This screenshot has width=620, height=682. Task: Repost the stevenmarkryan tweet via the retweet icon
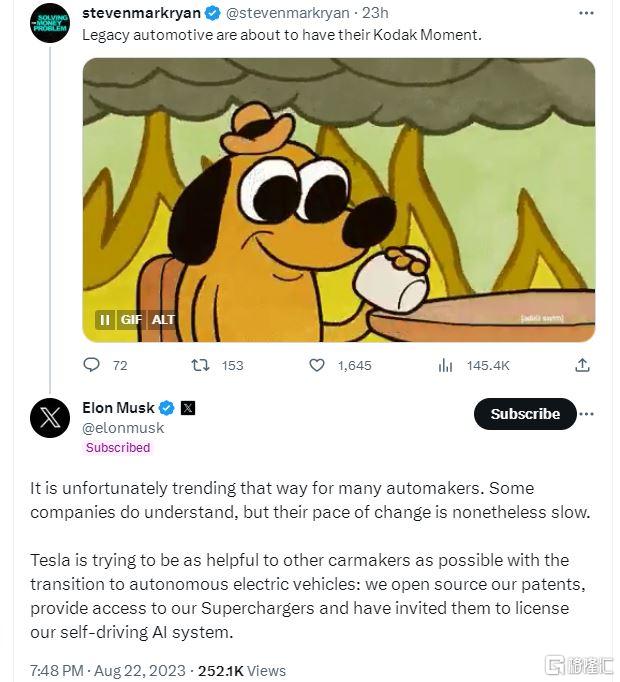pyautogui.click(x=200, y=366)
